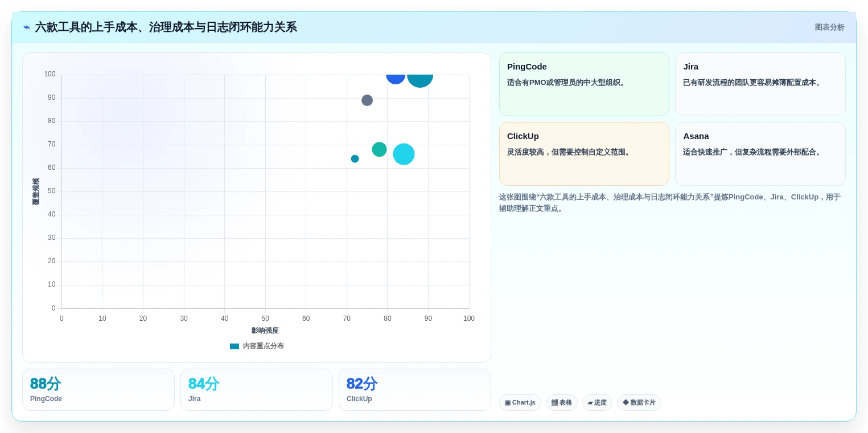This screenshot has width=868, height=433.
Task: Select the Chart.js tag chip
Action: (520, 402)
